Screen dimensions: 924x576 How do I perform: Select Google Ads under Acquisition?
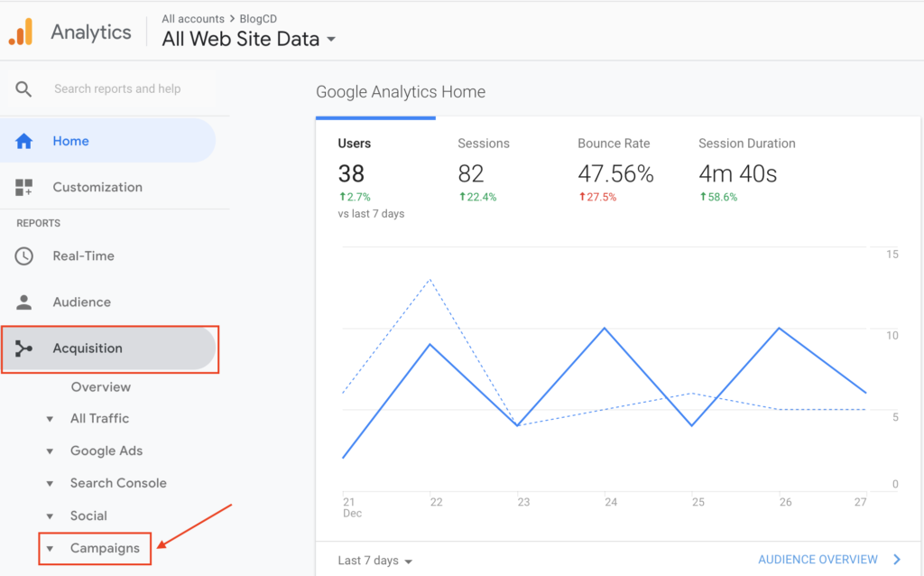pos(106,451)
